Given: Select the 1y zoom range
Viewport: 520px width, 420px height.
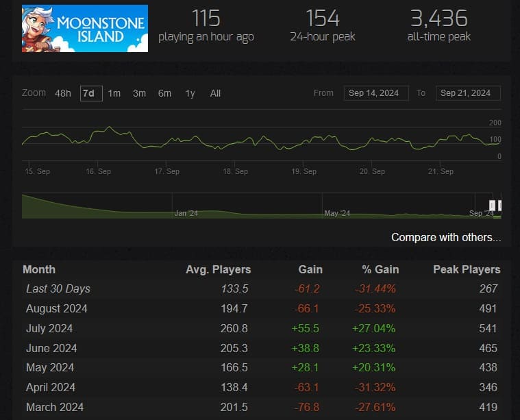Looking at the screenshot, I should pyautogui.click(x=190, y=93).
